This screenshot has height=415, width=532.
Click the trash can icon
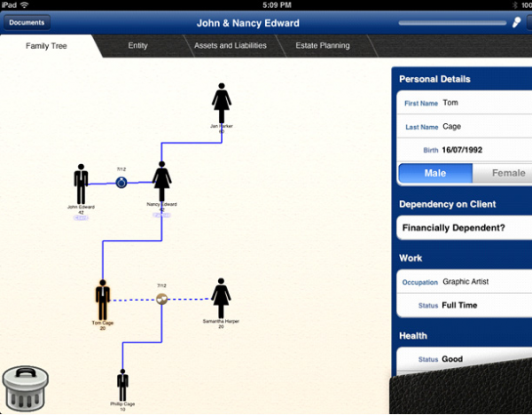point(22,387)
